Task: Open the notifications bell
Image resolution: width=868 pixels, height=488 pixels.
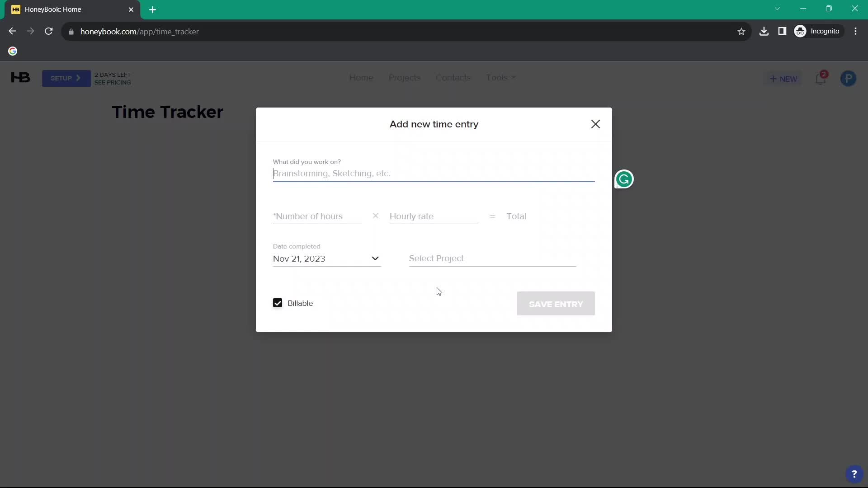Action: point(821,78)
